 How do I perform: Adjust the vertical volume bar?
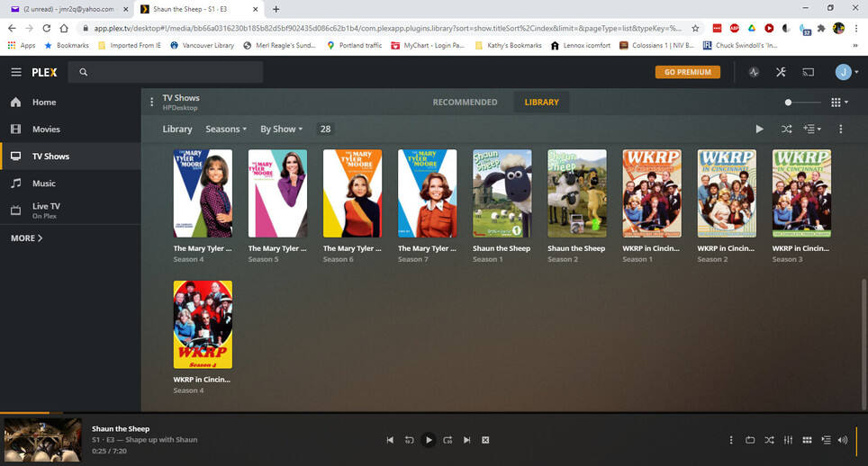(857, 440)
